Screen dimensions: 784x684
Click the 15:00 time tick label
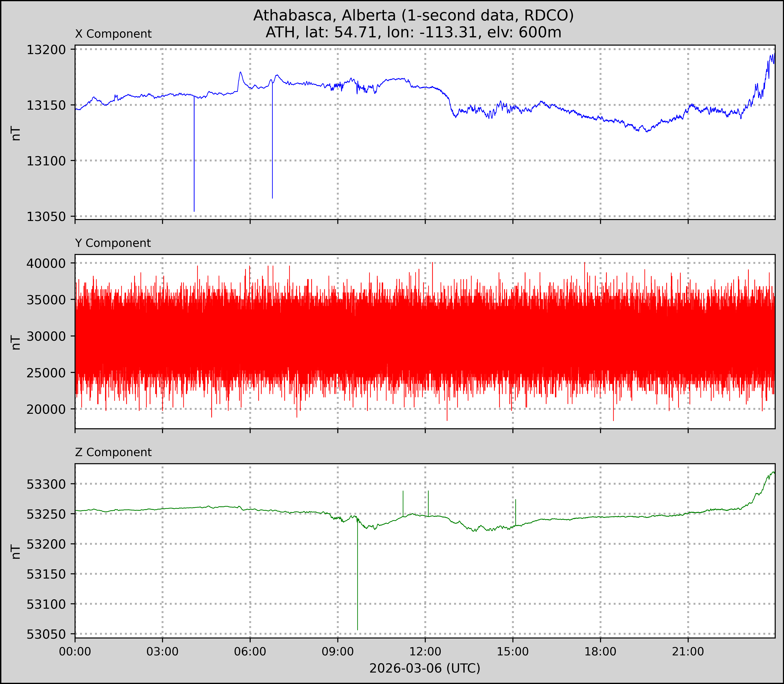tap(513, 651)
